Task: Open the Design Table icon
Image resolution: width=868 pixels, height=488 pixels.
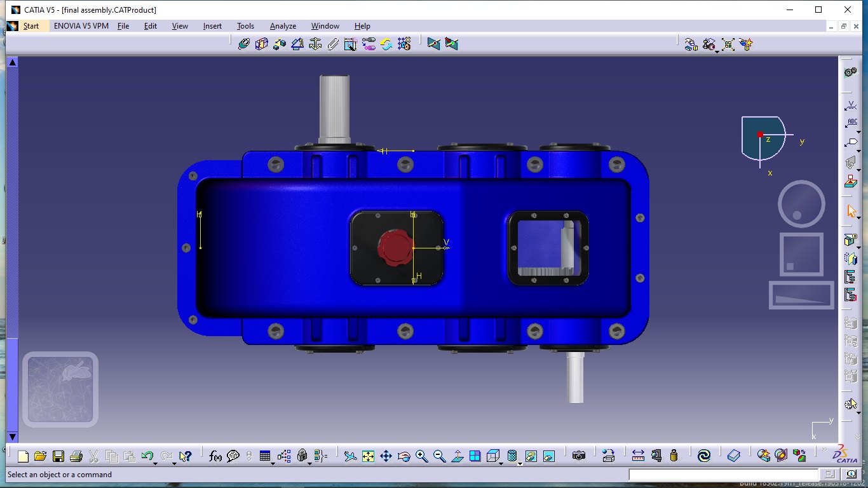Action: [265, 456]
